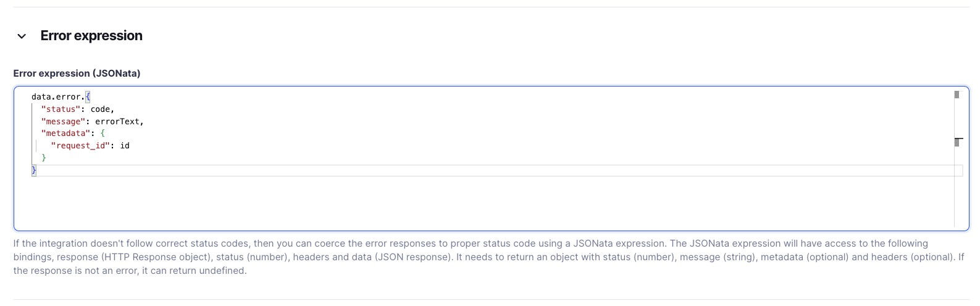The height and width of the screenshot is (306, 980).
Task: Collapse the Error expression section chevron
Action: (22, 36)
